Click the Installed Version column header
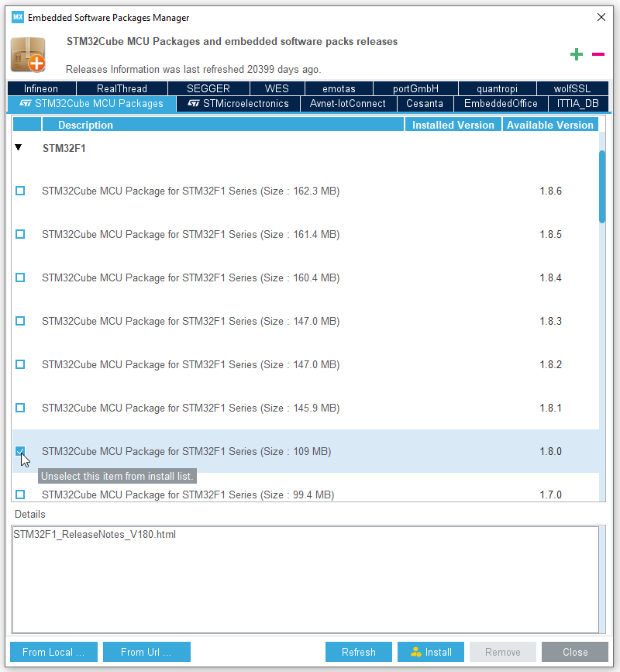Viewport: 620px width, 672px height. pyautogui.click(x=453, y=125)
